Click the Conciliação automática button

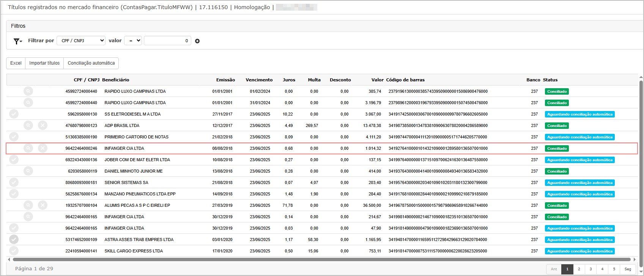pos(91,63)
